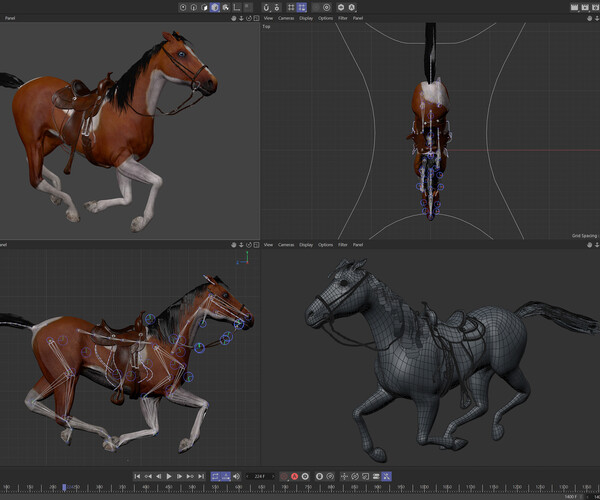Click the hand pan icon of wireframe viewport
The image size is (600, 500).
(590, 245)
